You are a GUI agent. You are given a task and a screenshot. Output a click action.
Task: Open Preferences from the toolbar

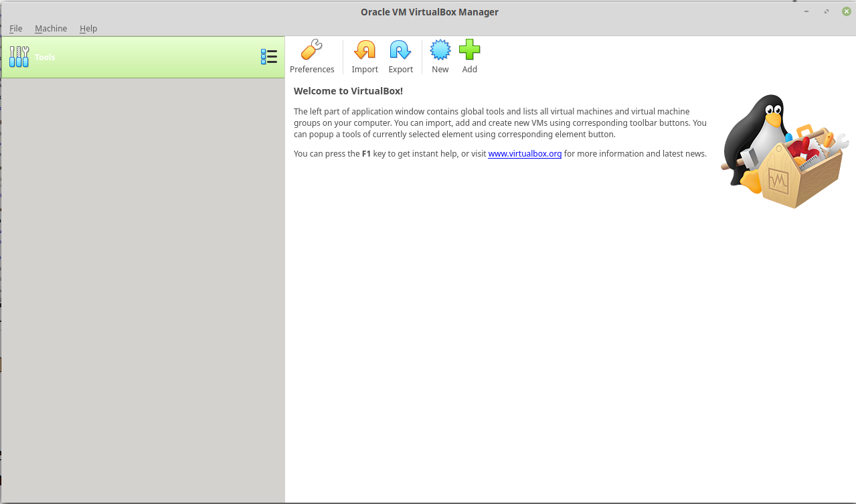[312, 57]
